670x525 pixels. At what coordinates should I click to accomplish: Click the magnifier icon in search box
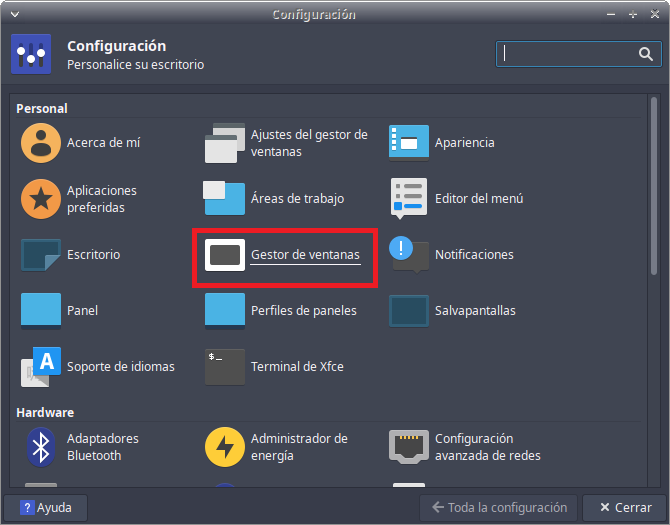pos(645,54)
